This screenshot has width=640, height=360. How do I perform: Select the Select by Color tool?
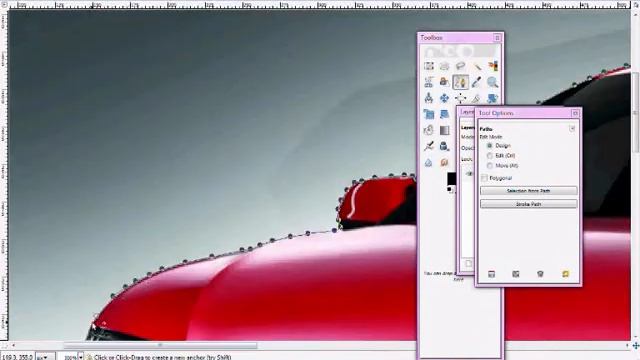pos(493,66)
